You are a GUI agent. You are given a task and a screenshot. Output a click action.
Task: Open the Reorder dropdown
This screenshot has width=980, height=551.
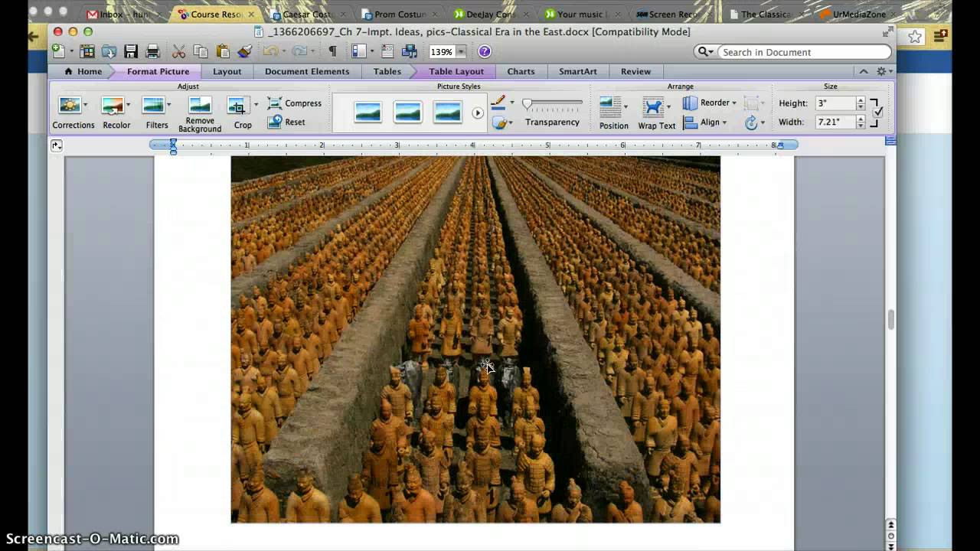click(x=709, y=103)
